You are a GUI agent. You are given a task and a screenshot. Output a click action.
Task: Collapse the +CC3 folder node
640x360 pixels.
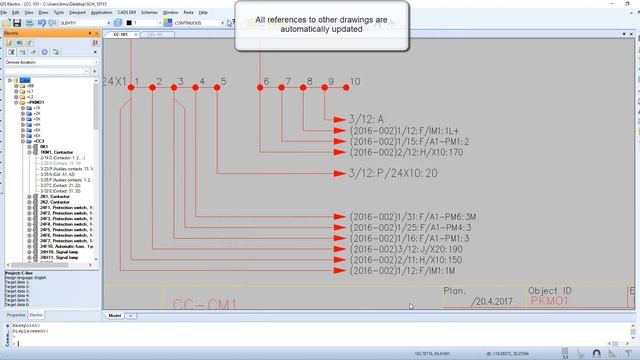pos(23,141)
